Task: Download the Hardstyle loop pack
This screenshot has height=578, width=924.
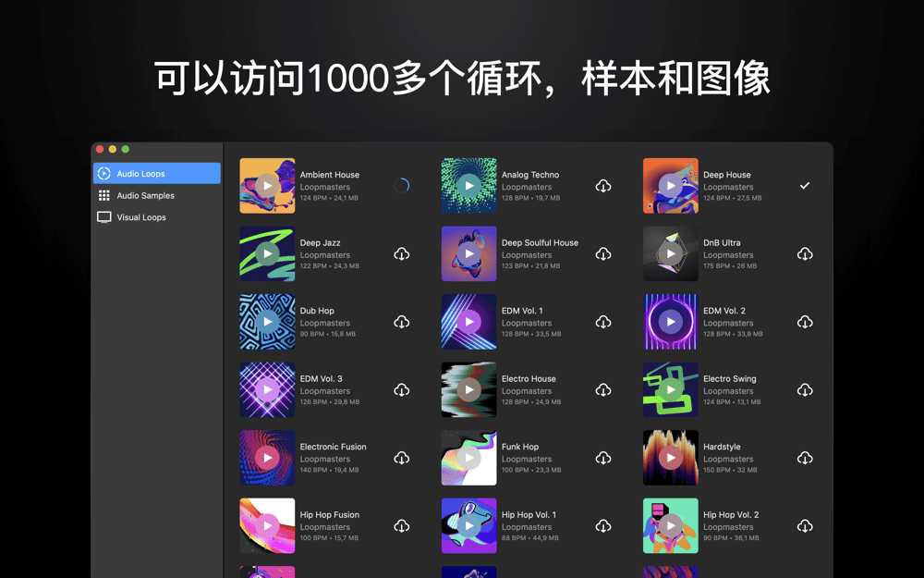Action: pos(805,458)
